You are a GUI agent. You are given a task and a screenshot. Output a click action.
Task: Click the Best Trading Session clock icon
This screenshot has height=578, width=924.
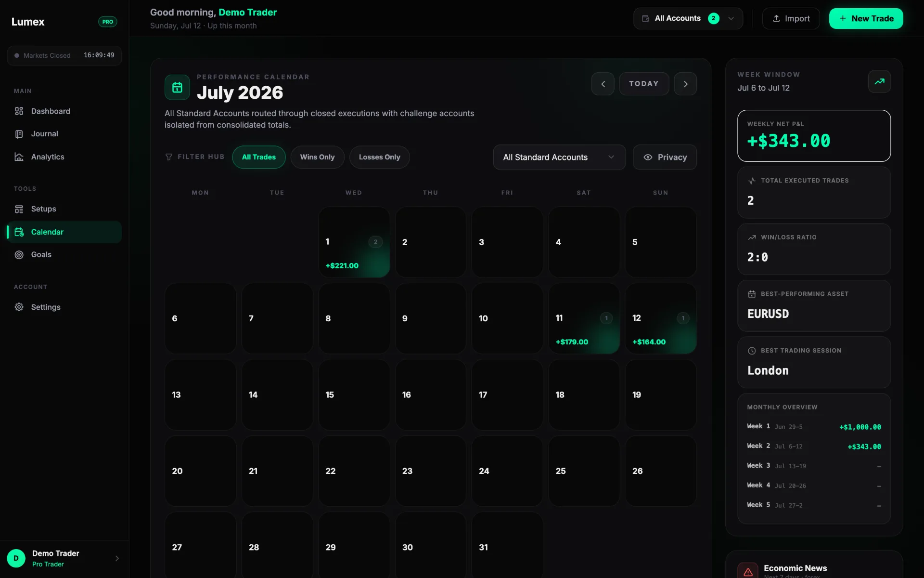coord(752,351)
